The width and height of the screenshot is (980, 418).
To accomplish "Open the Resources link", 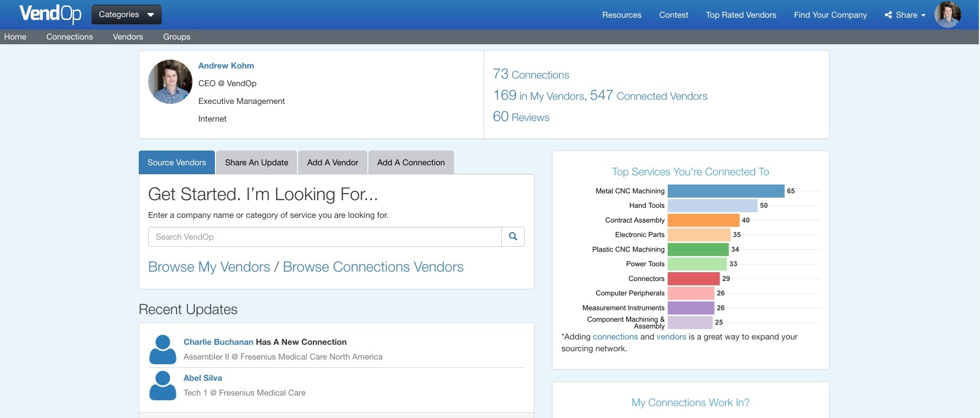I will 622,15.
